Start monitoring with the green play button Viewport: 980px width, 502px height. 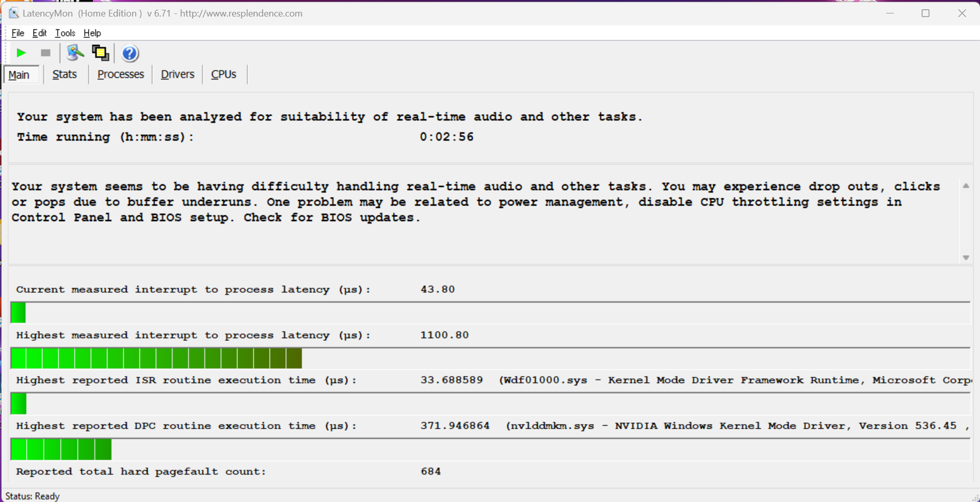[21, 53]
